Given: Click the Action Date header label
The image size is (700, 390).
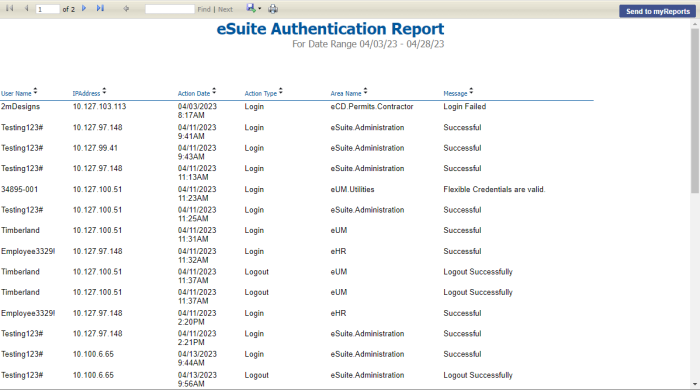Looking at the screenshot, I should [194, 94].
